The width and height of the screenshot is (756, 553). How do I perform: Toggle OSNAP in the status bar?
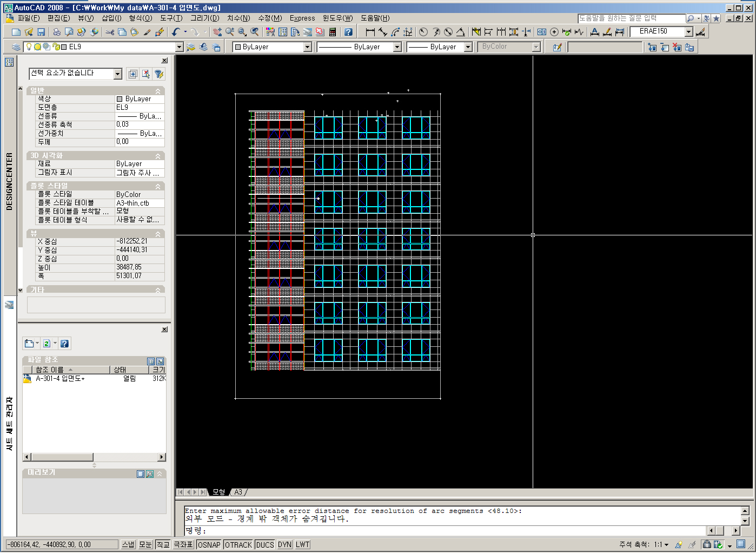click(x=209, y=544)
